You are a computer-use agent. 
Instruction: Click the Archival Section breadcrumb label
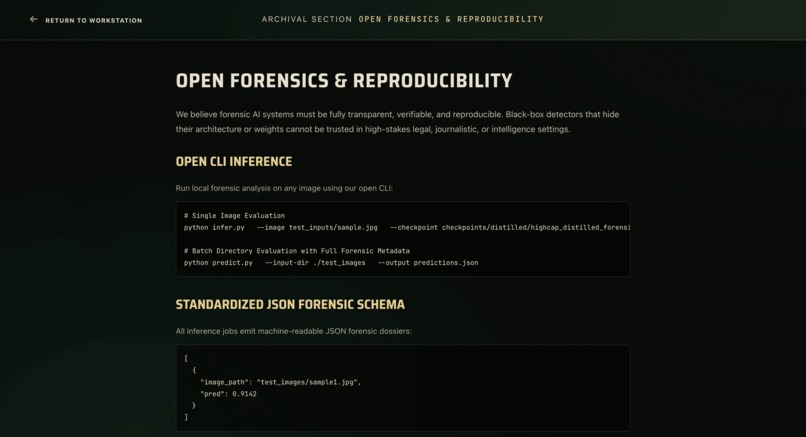pos(307,19)
